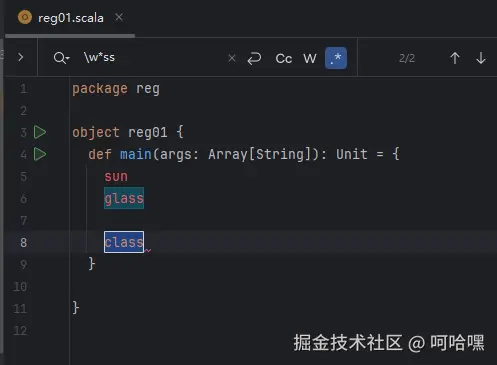
Task: Click the closing brace on line 9
Action: (92, 264)
